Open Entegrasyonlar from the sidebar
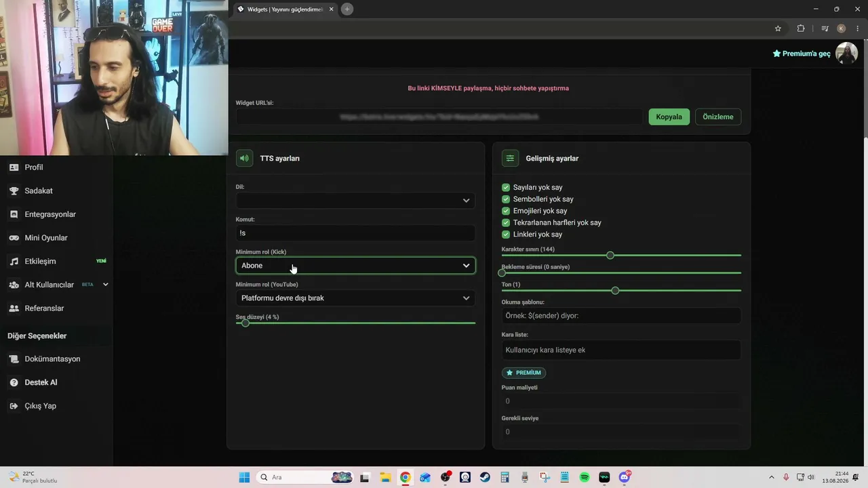 [x=50, y=214]
